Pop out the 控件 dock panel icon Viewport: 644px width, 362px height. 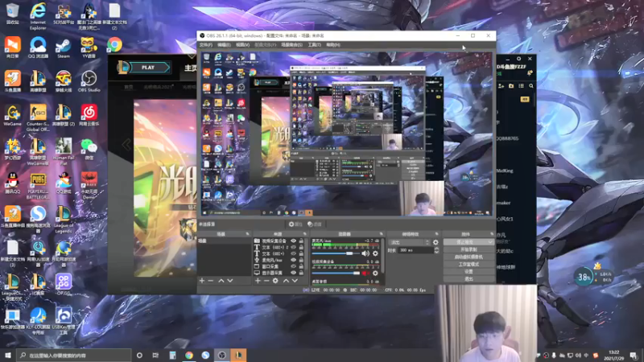tap(492, 234)
